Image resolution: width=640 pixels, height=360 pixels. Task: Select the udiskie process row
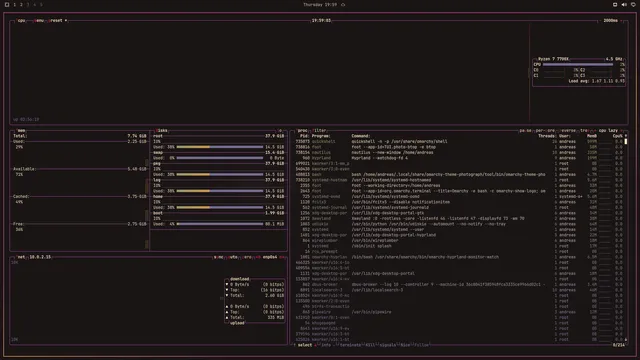click(459, 224)
